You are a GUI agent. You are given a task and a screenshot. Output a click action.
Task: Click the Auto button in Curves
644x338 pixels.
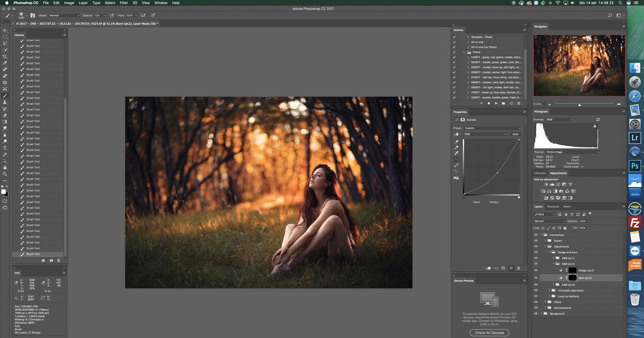point(515,134)
